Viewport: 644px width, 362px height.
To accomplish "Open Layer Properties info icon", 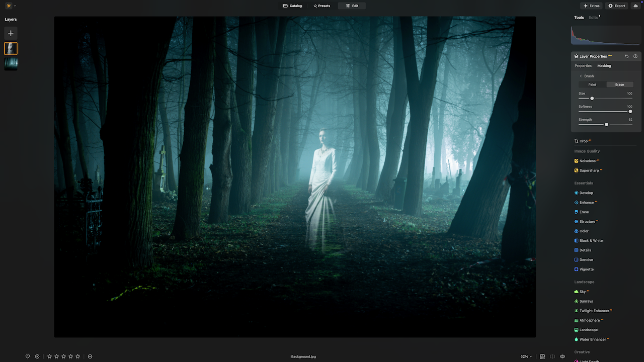I will (635, 56).
